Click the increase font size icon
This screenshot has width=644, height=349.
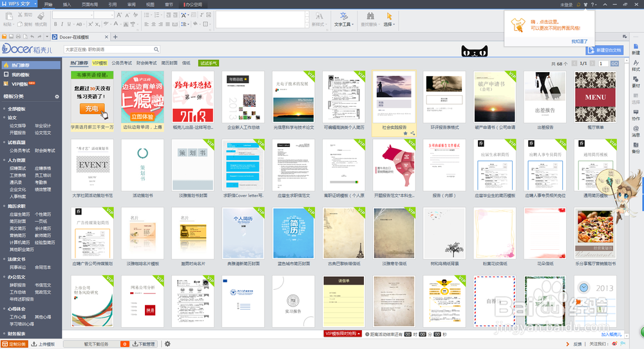tap(119, 15)
